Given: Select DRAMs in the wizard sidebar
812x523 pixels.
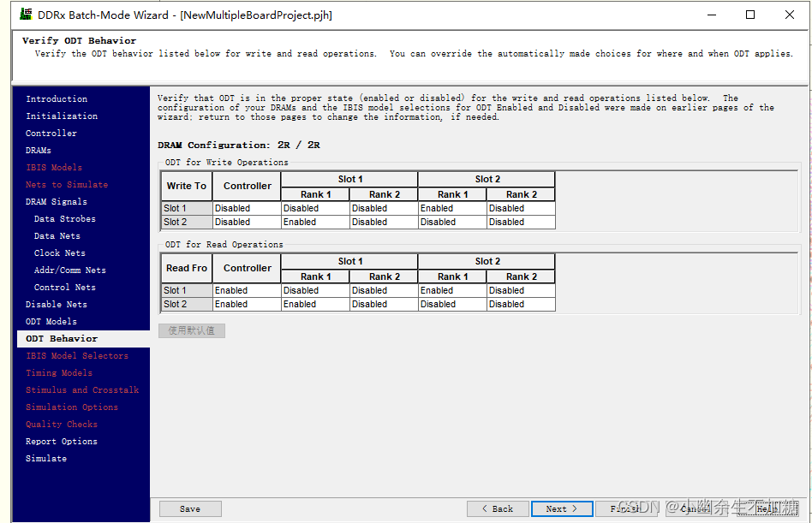Looking at the screenshot, I should pos(39,150).
